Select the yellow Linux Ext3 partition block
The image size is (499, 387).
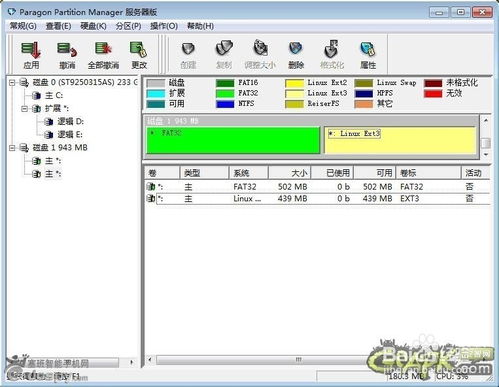tap(400, 140)
